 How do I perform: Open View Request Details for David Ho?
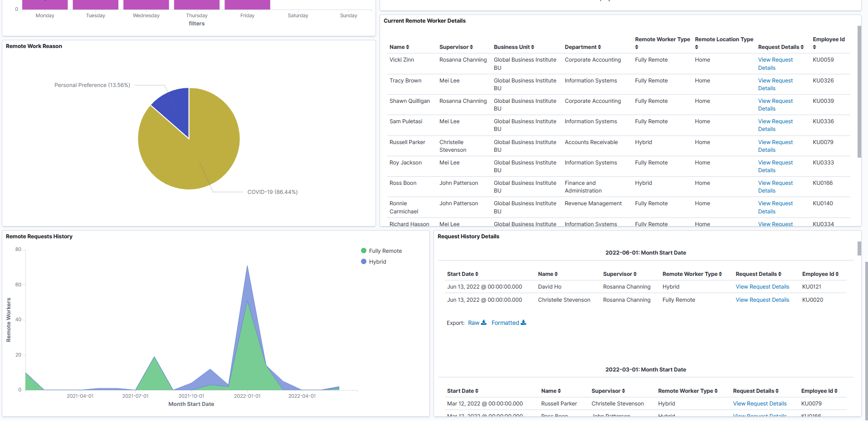(762, 286)
